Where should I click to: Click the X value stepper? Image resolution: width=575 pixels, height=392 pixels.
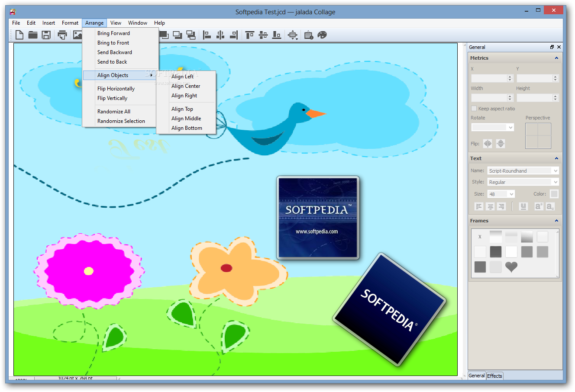510,78
